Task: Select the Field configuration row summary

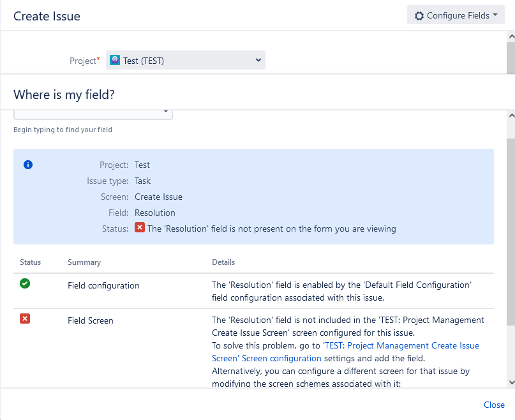Action: 103,286
